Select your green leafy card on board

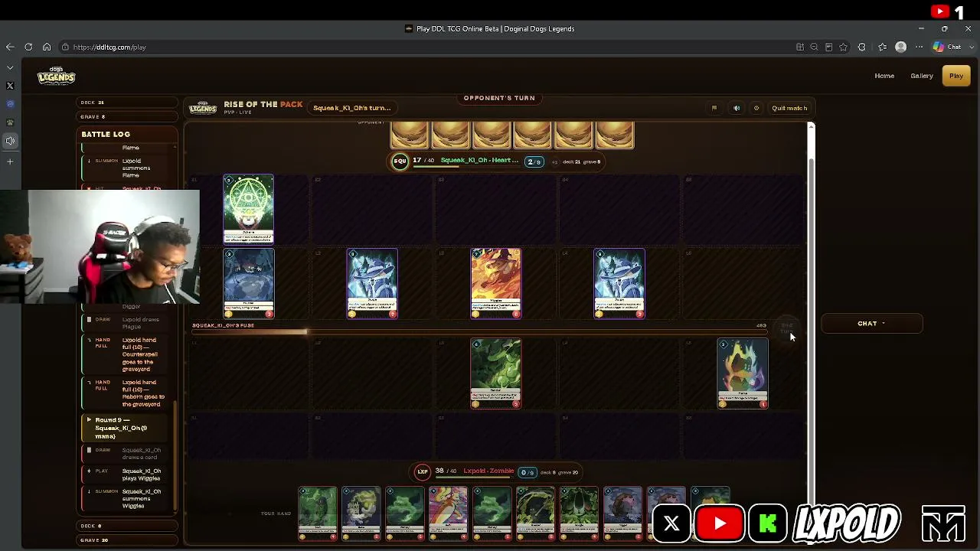tap(495, 373)
